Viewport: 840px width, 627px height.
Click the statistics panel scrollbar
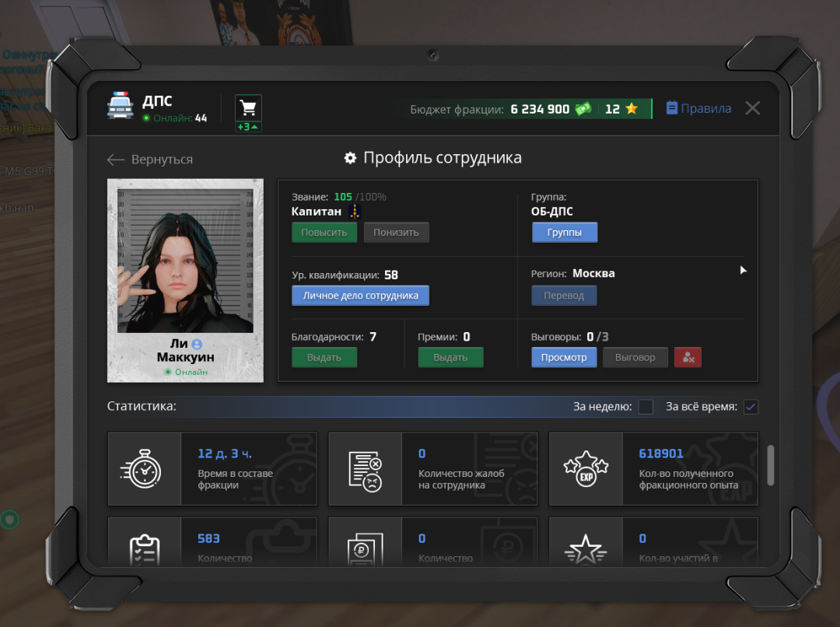(770, 465)
